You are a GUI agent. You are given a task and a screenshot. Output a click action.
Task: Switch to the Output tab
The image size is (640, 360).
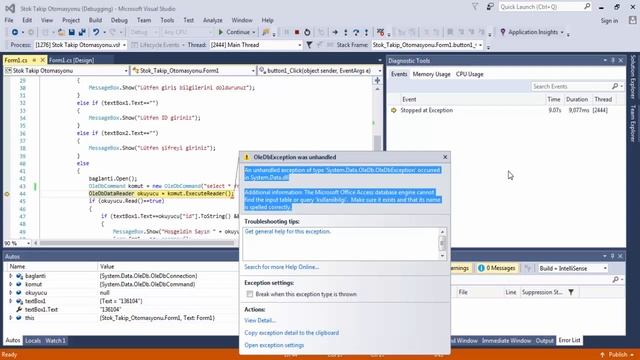(x=544, y=340)
